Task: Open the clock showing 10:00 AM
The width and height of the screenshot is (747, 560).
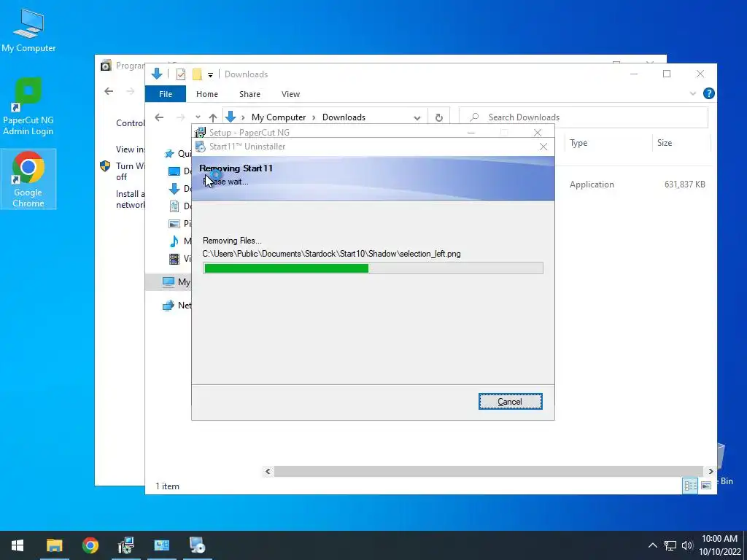Action: tap(719, 545)
